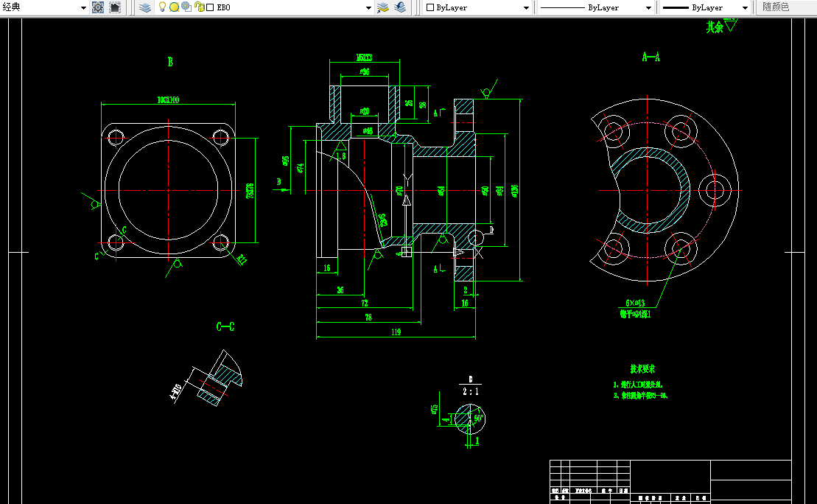Click the 6×ø13 hole callout text

tap(635, 303)
